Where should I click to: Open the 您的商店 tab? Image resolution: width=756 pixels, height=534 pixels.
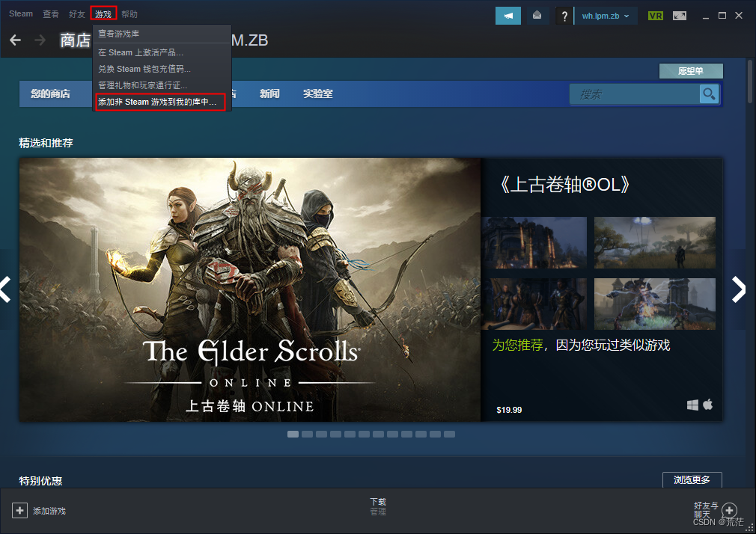[x=50, y=93]
